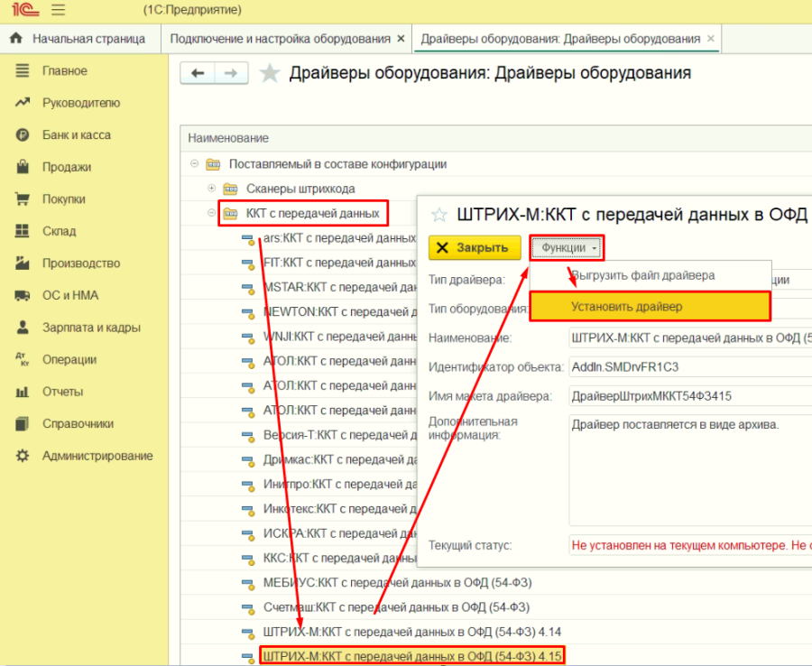This screenshot has width=812, height=666.
Task: Expand Сканеры штрихкода folder
Action: coord(212,189)
